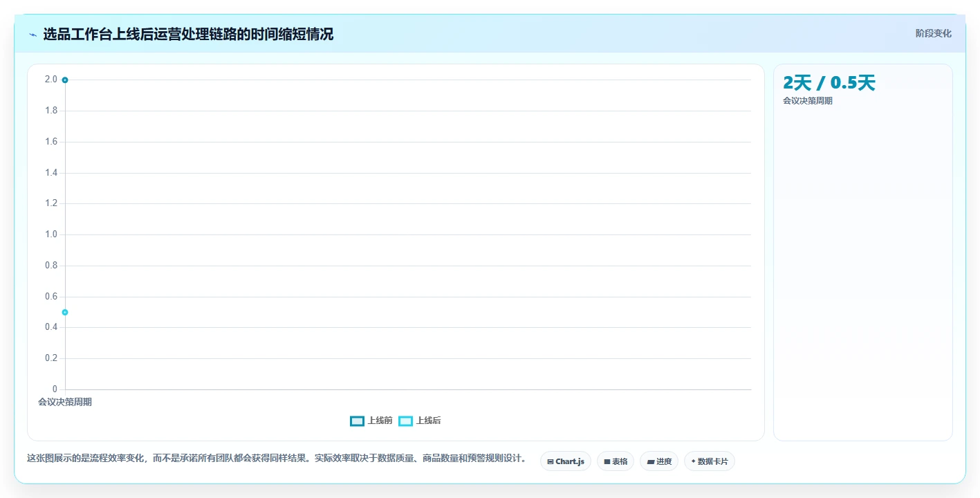Click the 上线后 legend label
980x498 pixels.
coord(429,421)
